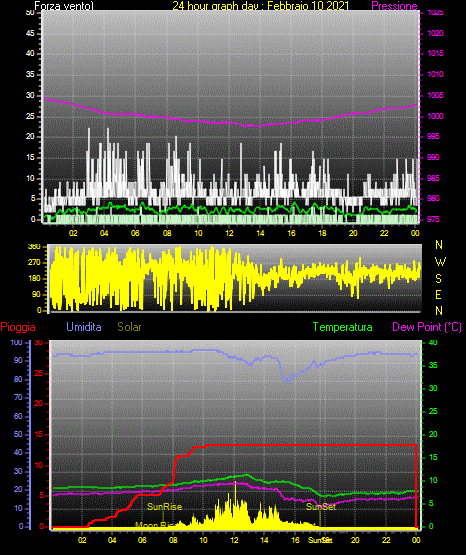Screen dimensions: 466x555
Task: Click the yellow solar radiation peak spike
Action: (235, 490)
